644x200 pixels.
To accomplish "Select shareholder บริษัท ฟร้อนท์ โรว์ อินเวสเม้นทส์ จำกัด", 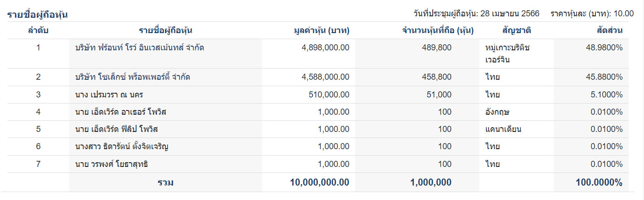I will (x=140, y=48).
